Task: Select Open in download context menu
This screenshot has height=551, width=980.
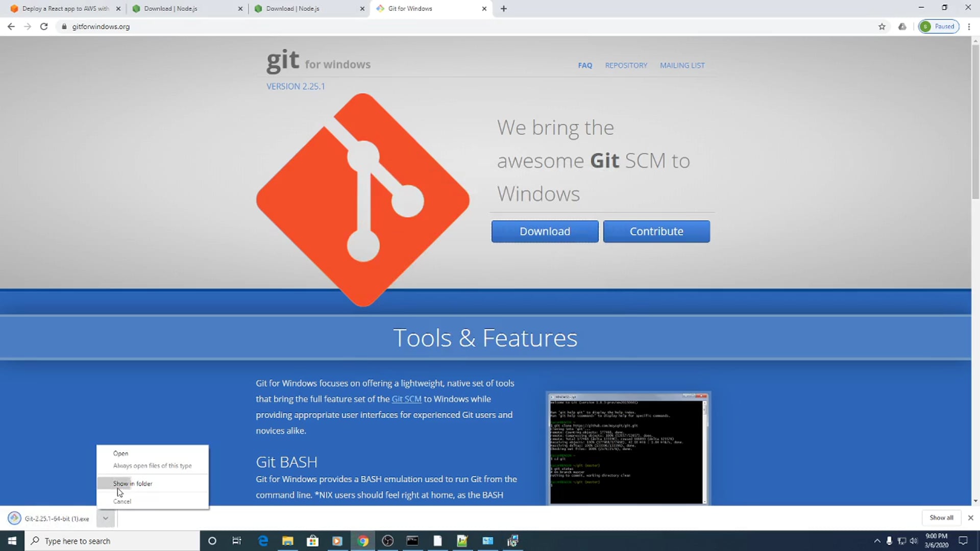Action: pos(121,453)
